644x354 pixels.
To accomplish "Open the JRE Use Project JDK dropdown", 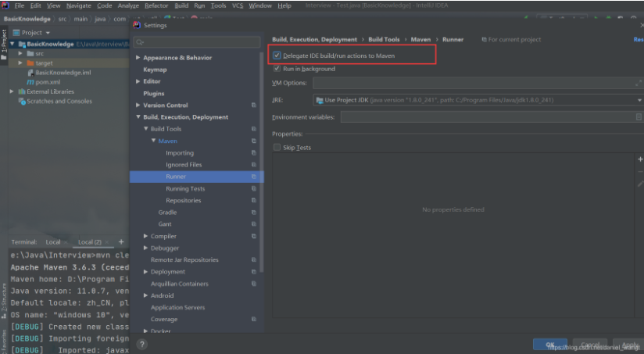I will point(478,100).
